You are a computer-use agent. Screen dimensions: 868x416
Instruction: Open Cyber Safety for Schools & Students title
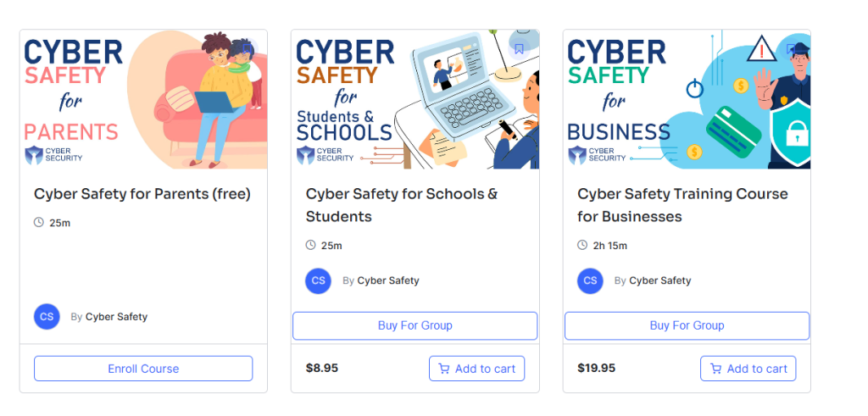pos(402,205)
